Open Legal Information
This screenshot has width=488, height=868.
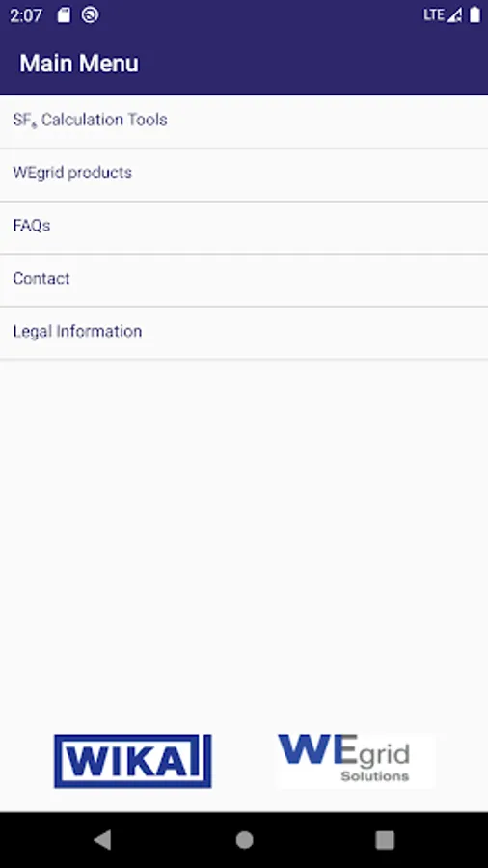[x=244, y=333]
